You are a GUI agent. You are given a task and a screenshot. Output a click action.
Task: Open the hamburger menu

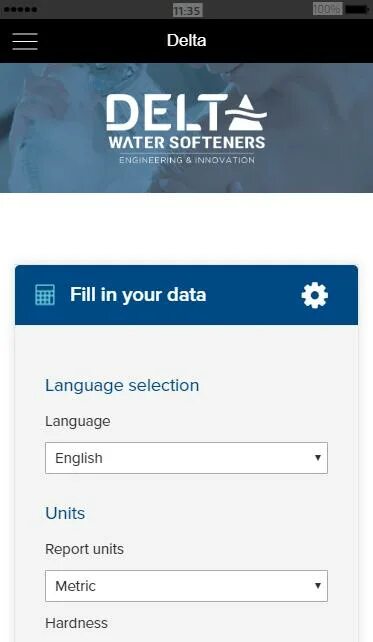25,41
